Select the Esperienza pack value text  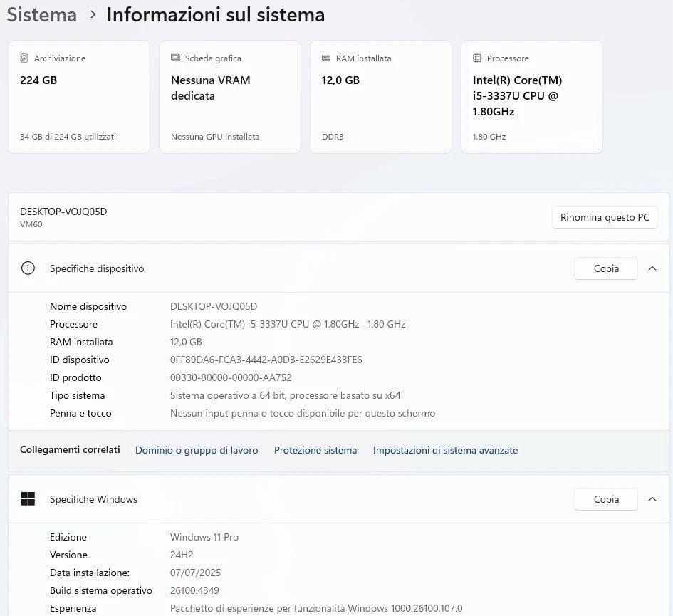click(x=316, y=608)
